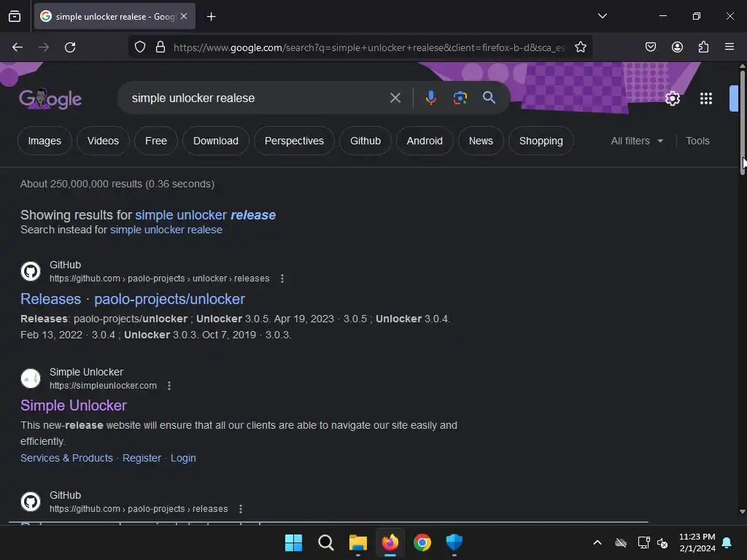The width and height of the screenshot is (747, 560).
Task: Start voice search with microphone
Action: pos(430,98)
